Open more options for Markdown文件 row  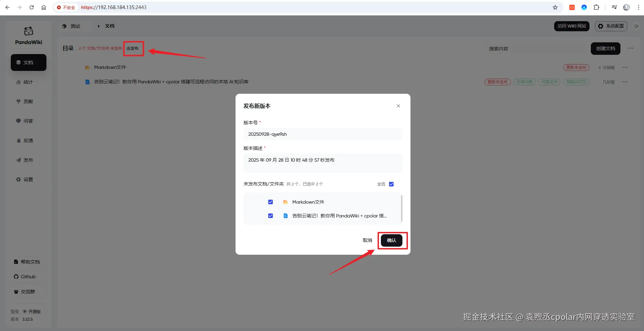[x=625, y=68]
